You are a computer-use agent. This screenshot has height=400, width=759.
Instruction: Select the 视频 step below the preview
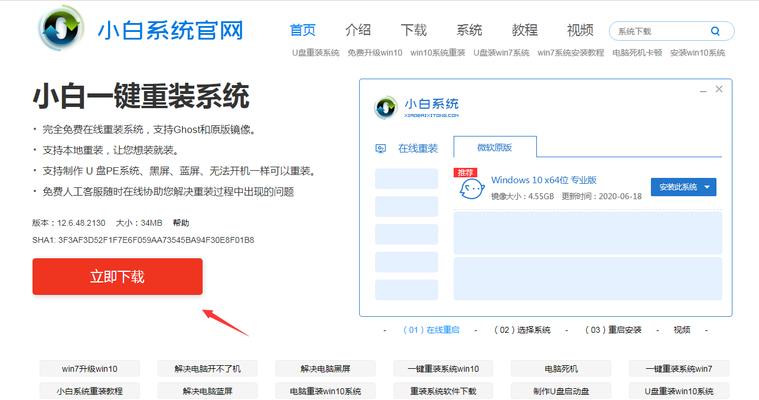point(682,330)
